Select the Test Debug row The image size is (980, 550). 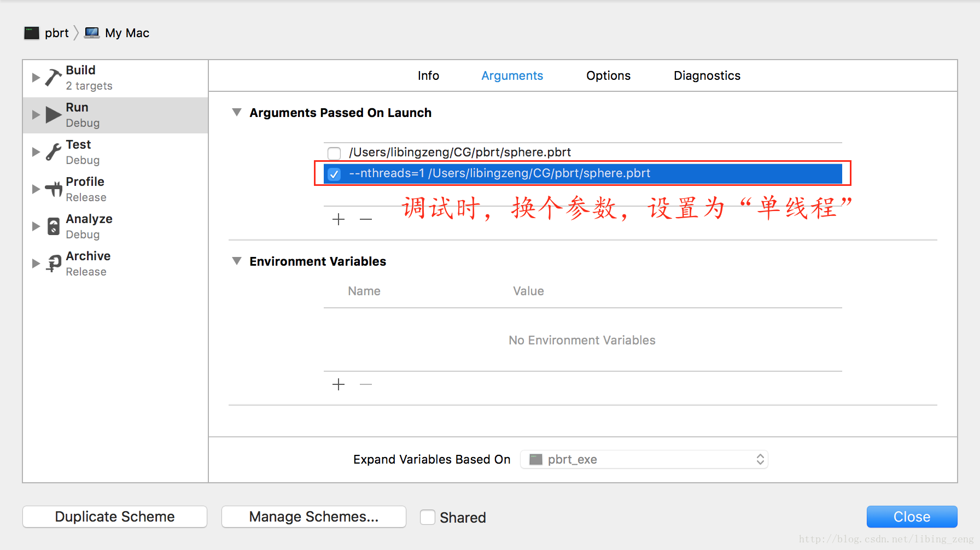point(115,152)
